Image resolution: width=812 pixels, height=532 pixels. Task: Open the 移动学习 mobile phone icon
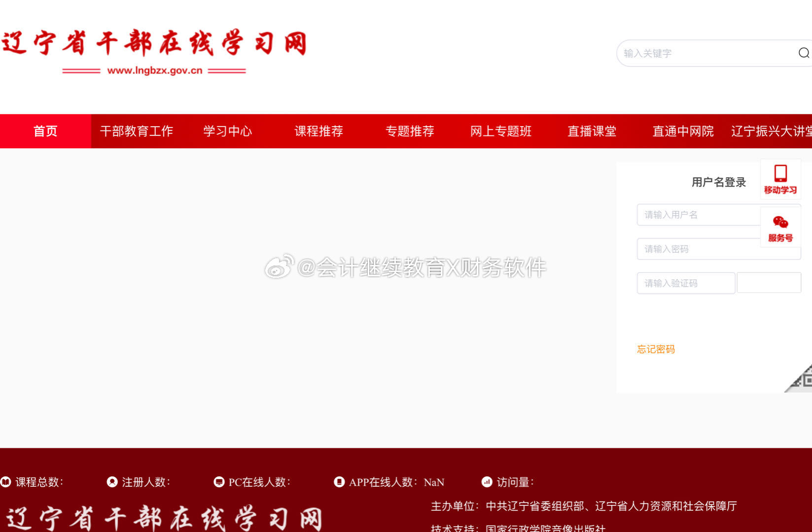click(x=780, y=179)
